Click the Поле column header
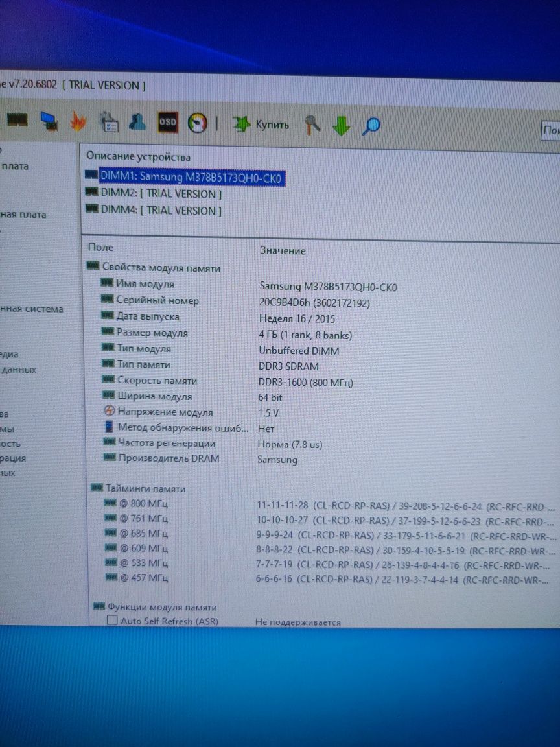This screenshot has height=747, width=560. coord(100,247)
